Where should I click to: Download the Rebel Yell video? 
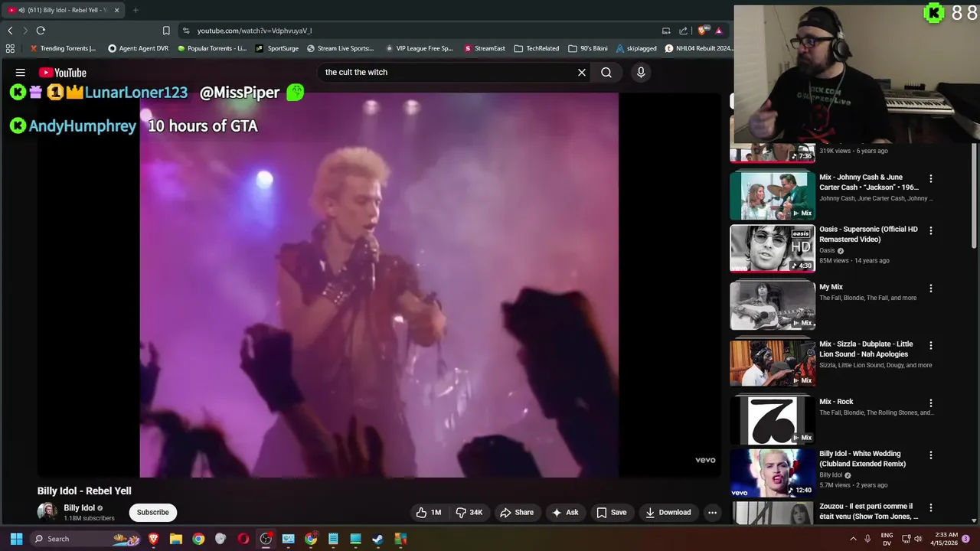668,513
